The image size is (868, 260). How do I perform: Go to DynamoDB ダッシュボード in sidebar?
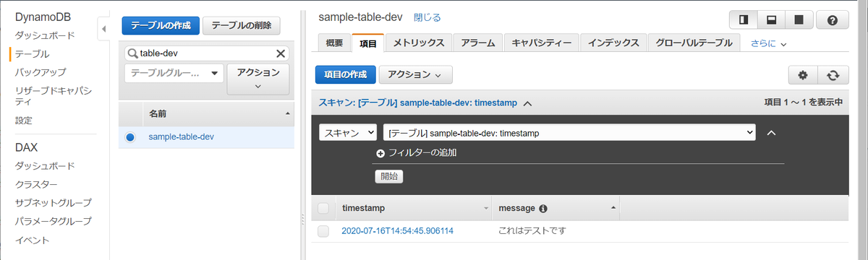point(45,35)
